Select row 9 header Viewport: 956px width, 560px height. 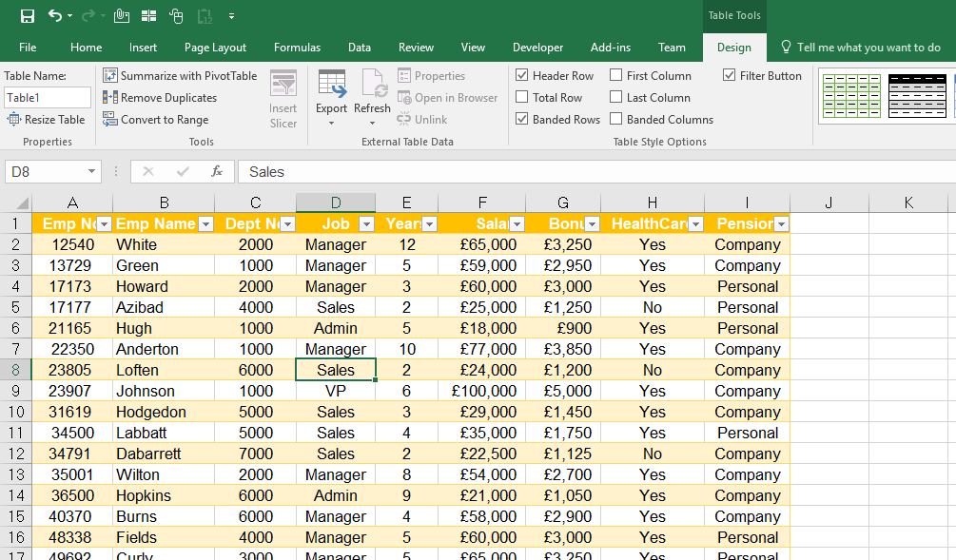tap(16, 391)
